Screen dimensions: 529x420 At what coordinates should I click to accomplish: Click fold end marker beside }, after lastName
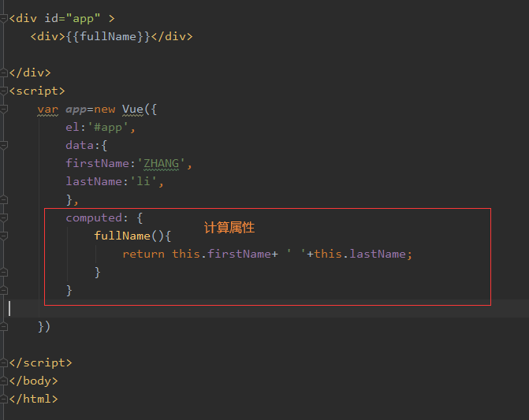click(x=4, y=199)
